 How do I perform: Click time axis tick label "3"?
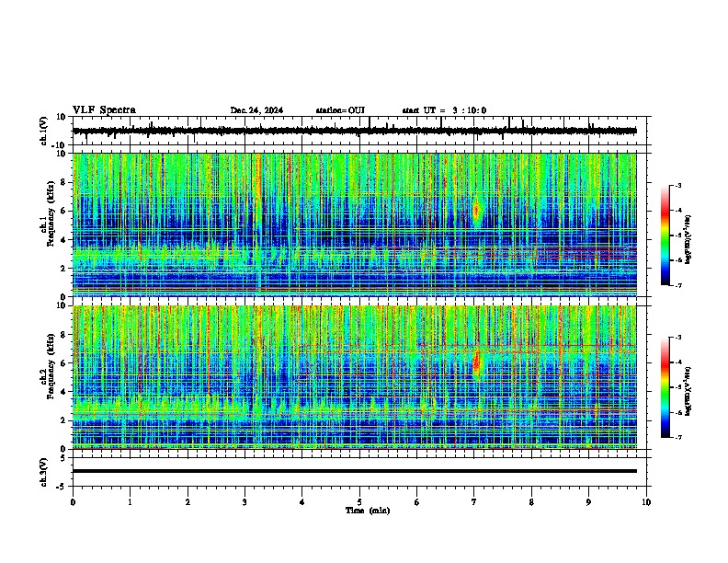coord(245,502)
